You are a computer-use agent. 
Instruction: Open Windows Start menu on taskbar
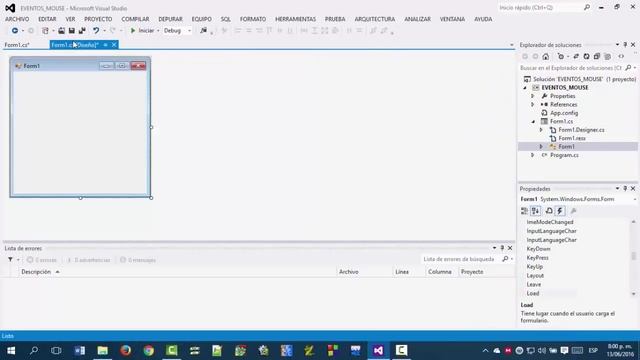pos(11,351)
